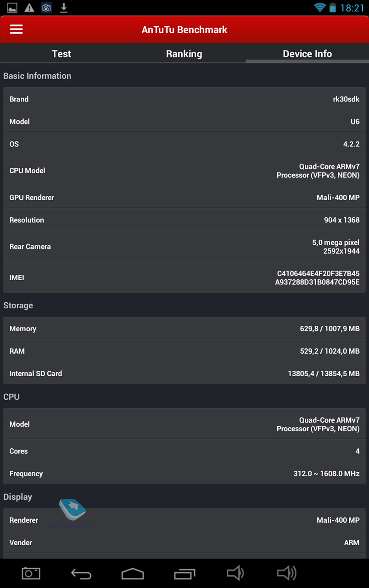The image size is (369, 588).
Task: Tap the back arrow navigation icon
Action: coord(81,573)
